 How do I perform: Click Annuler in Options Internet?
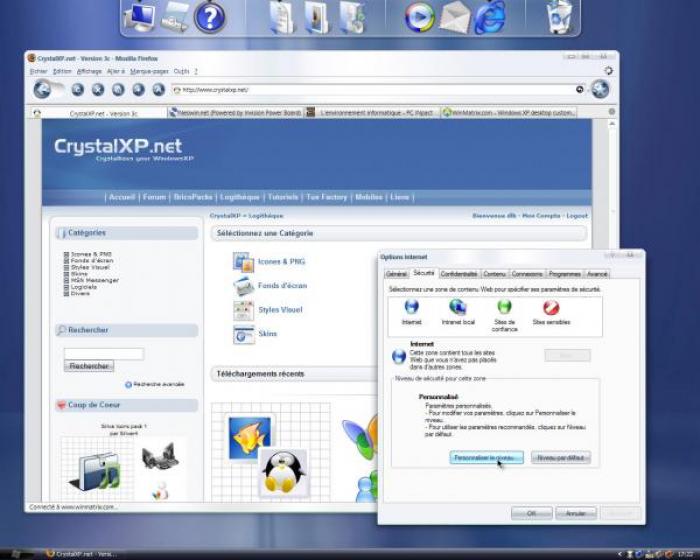coord(576,513)
